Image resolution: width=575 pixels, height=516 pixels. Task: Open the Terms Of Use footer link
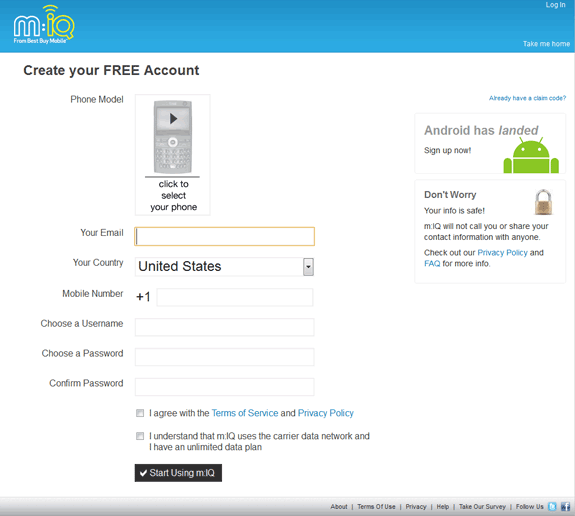pos(376,507)
